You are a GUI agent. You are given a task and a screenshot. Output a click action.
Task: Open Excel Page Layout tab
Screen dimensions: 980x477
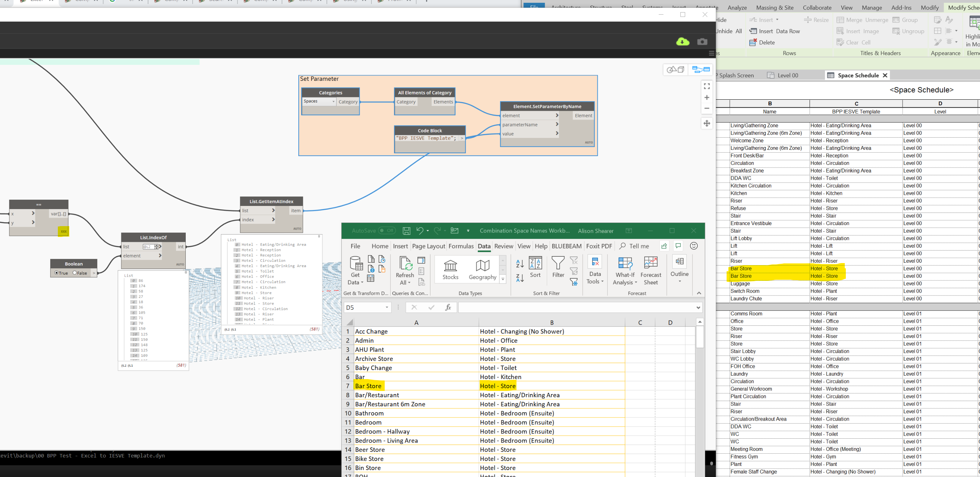click(x=428, y=246)
